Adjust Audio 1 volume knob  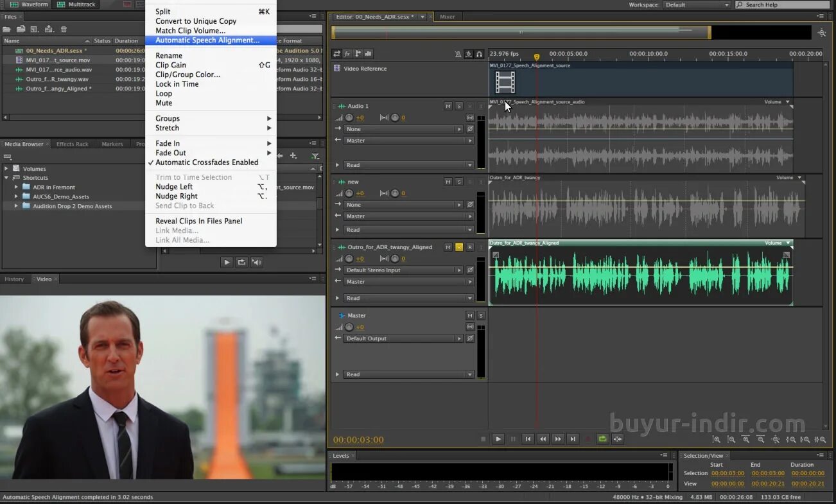(349, 118)
